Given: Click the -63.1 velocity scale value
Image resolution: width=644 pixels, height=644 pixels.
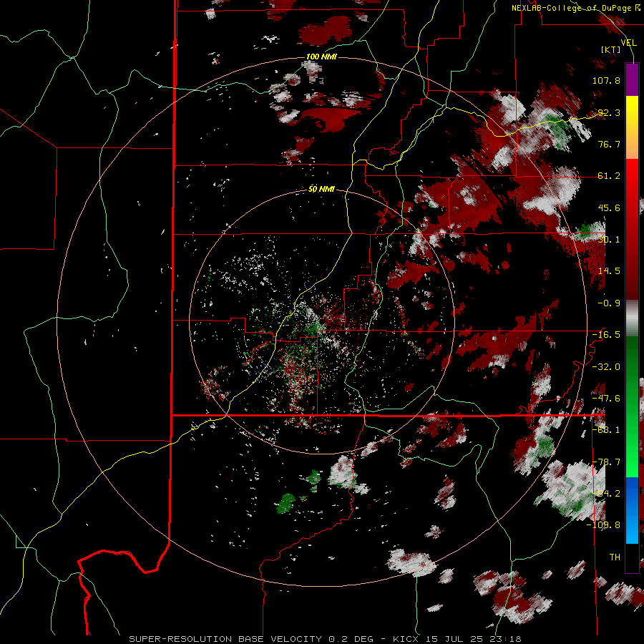Looking at the screenshot, I should (606, 430).
